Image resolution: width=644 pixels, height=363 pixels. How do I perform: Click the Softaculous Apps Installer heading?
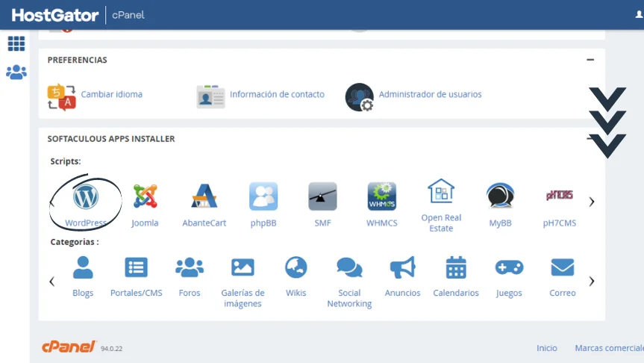[x=111, y=139]
